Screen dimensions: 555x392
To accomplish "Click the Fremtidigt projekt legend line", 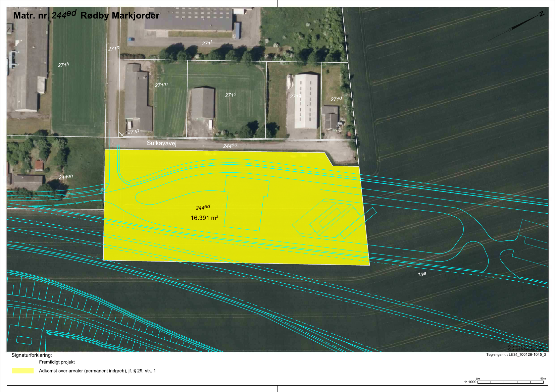I will [23, 362].
